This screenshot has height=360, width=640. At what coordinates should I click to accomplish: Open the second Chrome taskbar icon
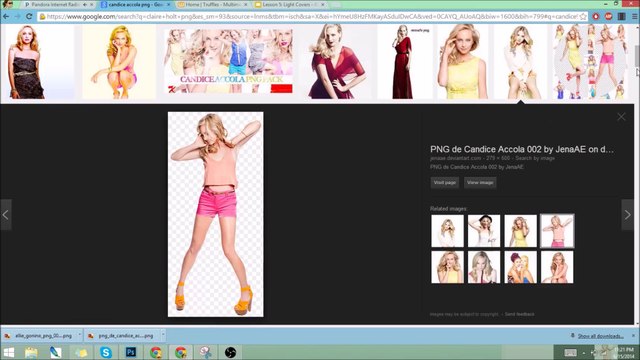click(181, 352)
